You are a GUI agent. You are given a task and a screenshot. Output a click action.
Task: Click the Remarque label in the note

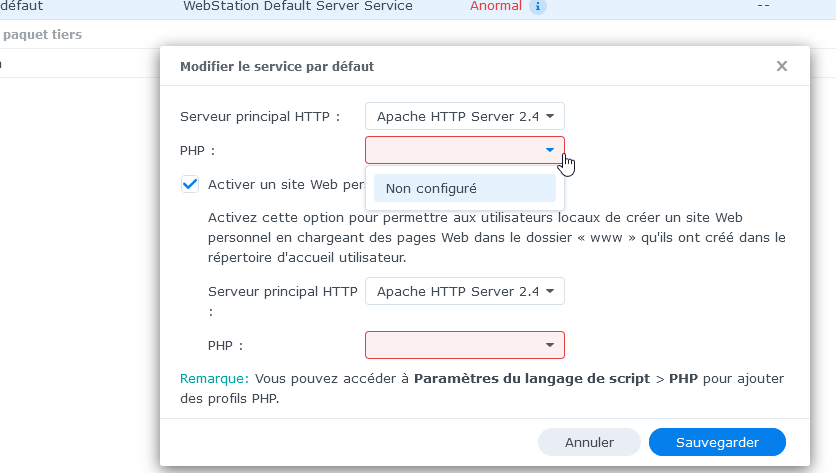(x=214, y=379)
